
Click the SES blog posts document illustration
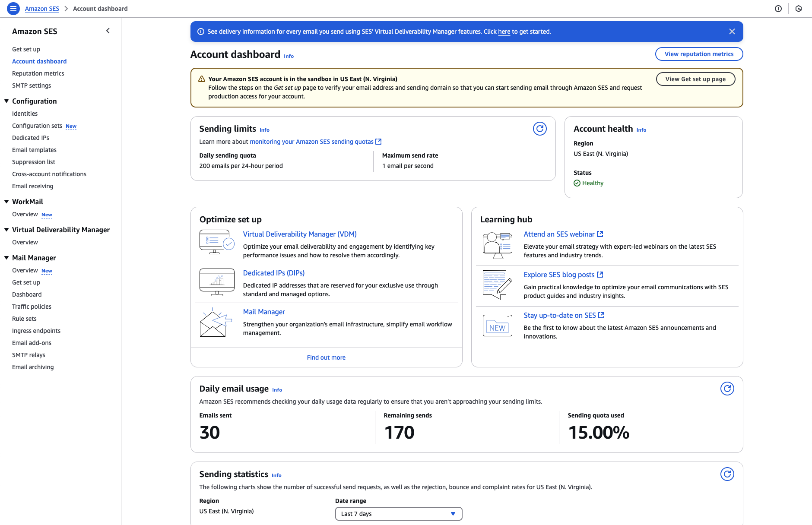[x=498, y=285]
